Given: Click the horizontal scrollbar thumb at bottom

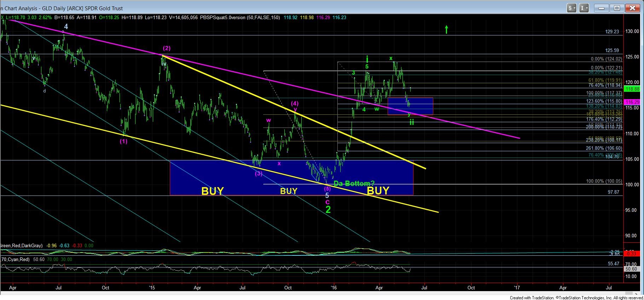Looking at the screenshot, I should click(629, 294).
